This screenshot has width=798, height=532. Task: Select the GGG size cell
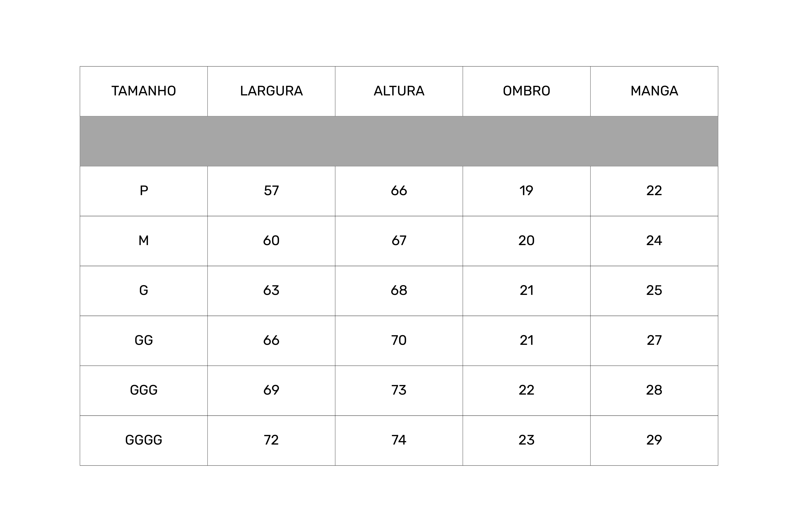(143, 390)
